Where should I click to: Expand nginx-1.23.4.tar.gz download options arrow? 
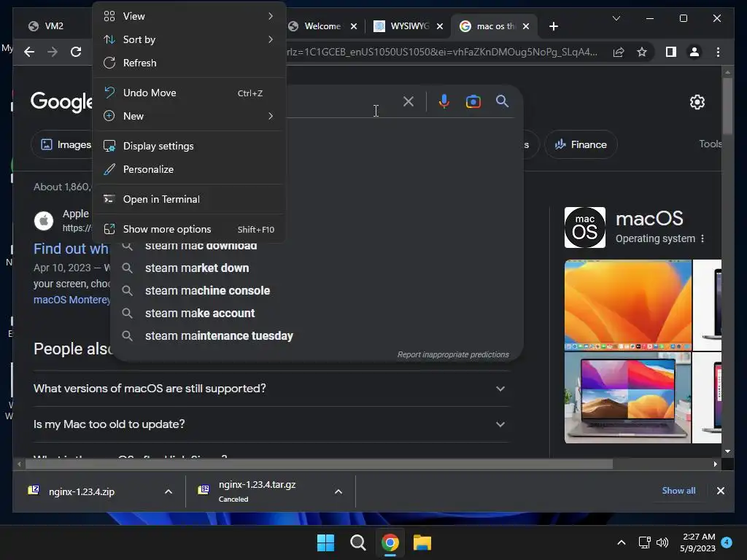[338, 491]
